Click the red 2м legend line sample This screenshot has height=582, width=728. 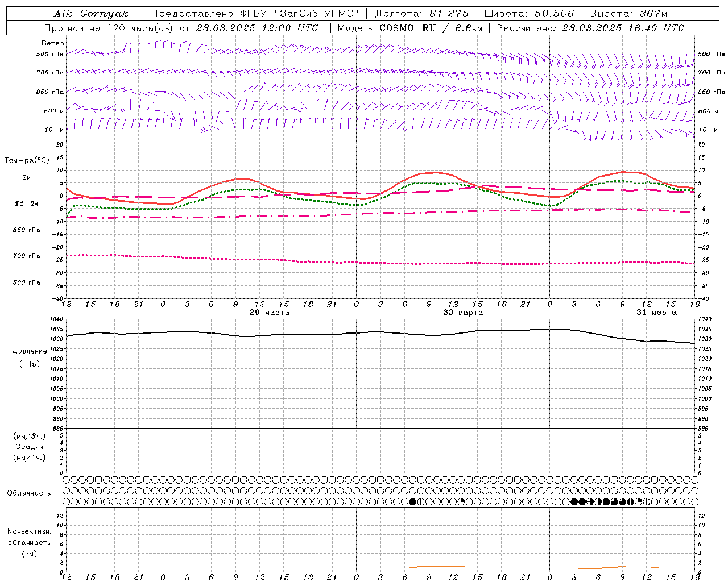(x=26, y=184)
